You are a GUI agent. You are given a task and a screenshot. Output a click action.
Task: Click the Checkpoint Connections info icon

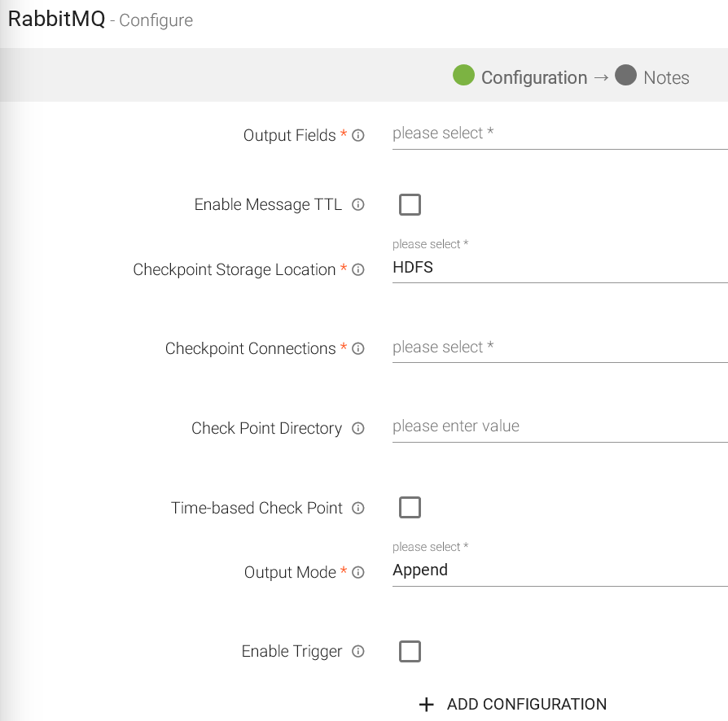(357, 348)
